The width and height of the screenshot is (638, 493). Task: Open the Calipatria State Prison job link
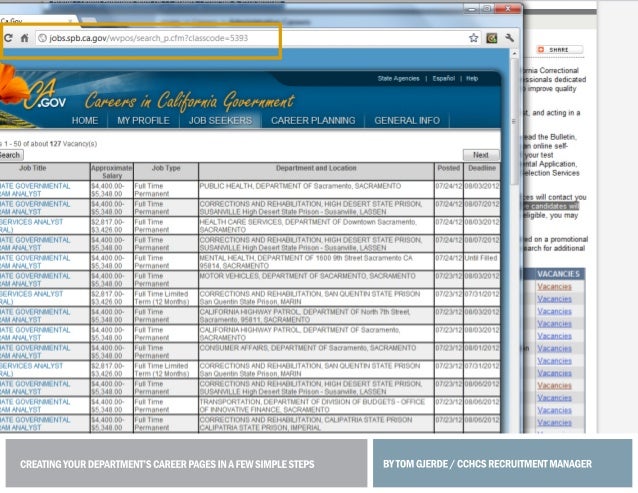[35, 423]
